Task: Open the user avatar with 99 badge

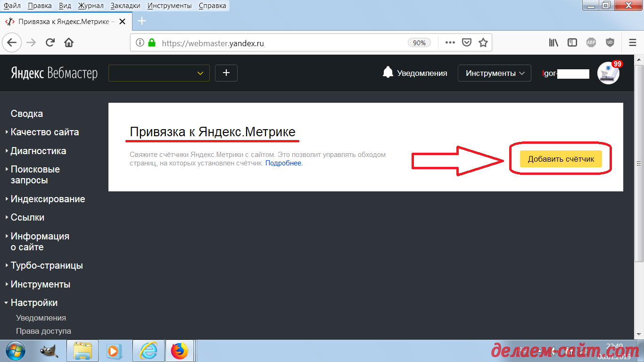Action: [608, 73]
